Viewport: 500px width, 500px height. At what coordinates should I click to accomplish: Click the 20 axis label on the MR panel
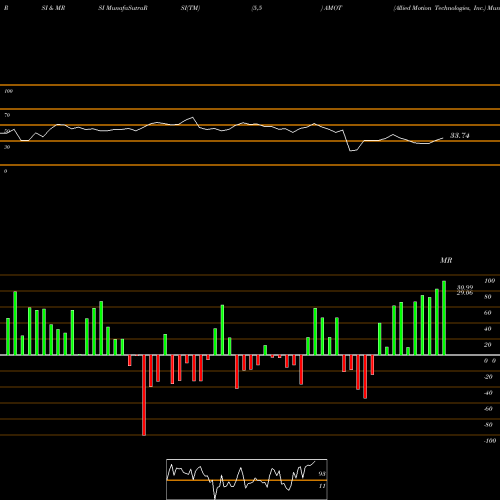(x=487, y=345)
